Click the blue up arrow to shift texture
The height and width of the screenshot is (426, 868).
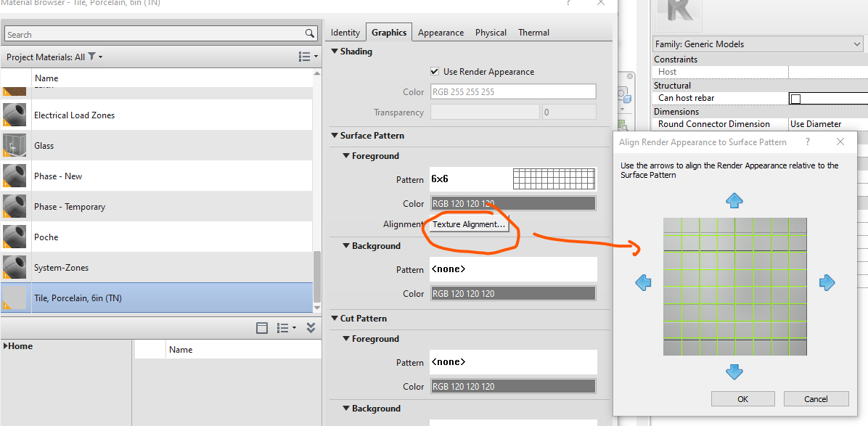[734, 201]
